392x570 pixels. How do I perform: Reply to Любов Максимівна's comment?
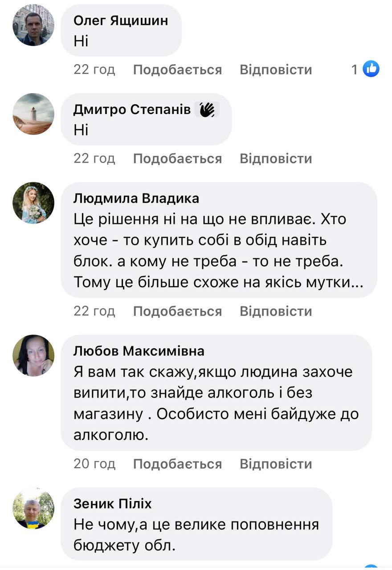tap(276, 464)
